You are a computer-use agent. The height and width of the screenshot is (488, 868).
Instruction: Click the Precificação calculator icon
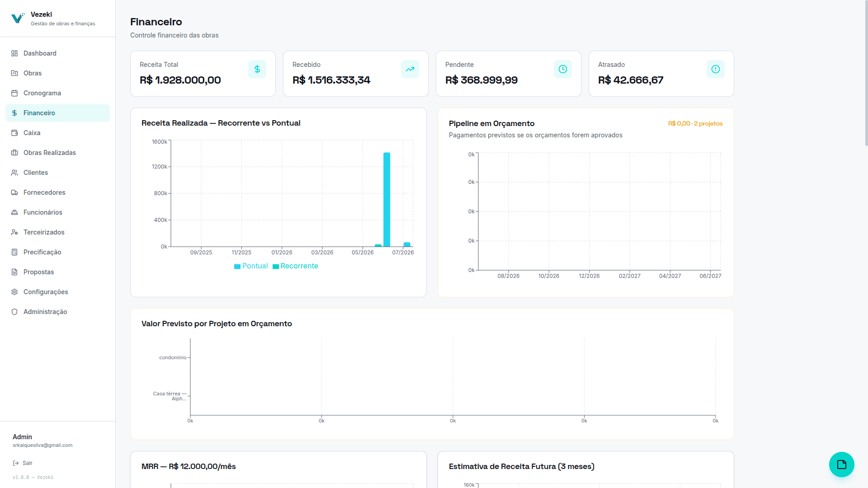14,252
